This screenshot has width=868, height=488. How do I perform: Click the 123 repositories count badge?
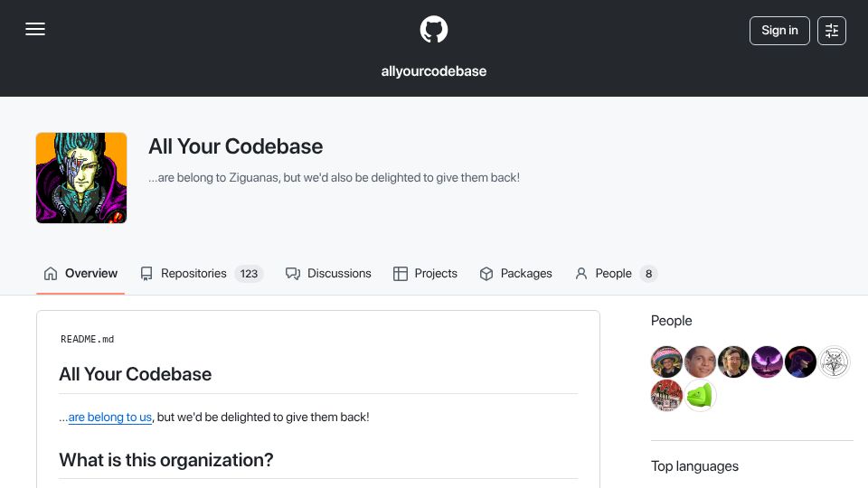click(249, 273)
